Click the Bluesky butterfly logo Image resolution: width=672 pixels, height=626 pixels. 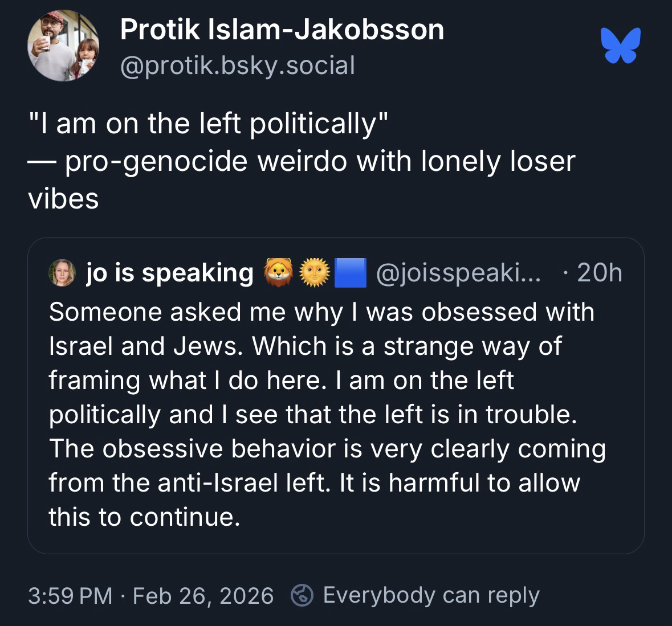click(x=620, y=45)
